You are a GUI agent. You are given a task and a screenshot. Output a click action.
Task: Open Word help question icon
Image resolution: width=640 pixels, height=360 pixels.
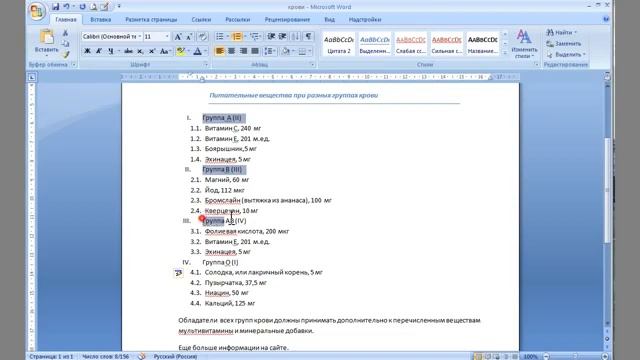(606, 19)
